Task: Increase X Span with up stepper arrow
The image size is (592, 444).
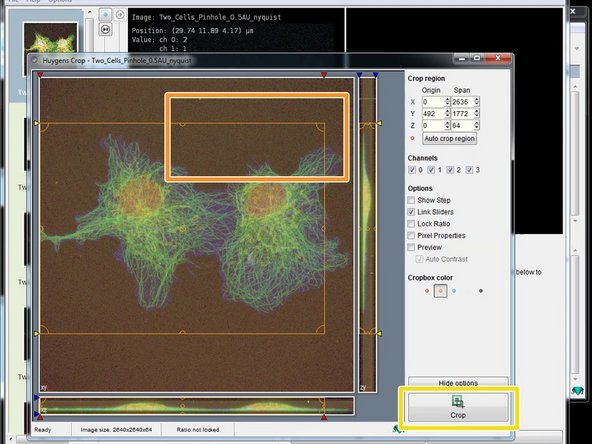Action: pyautogui.click(x=476, y=100)
